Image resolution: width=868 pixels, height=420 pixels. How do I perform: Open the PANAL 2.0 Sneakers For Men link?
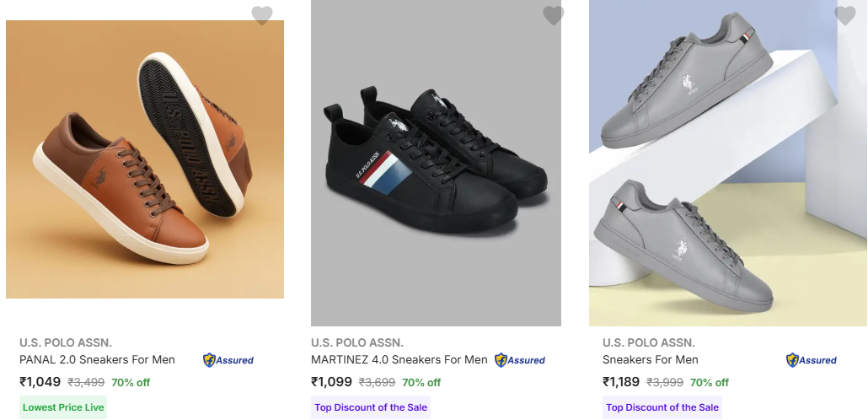[97, 360]
